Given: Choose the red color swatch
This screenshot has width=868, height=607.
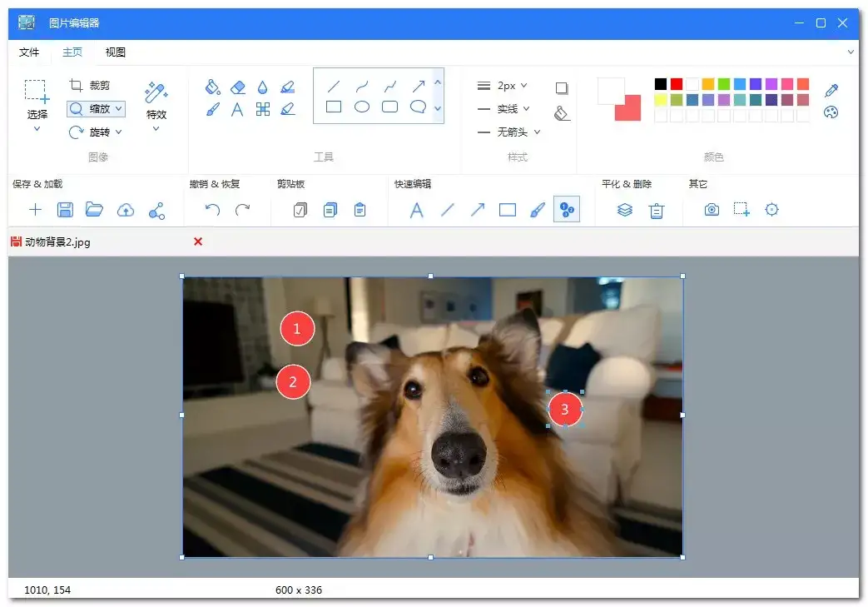Looking at the screenshot, I should [677, 84].
